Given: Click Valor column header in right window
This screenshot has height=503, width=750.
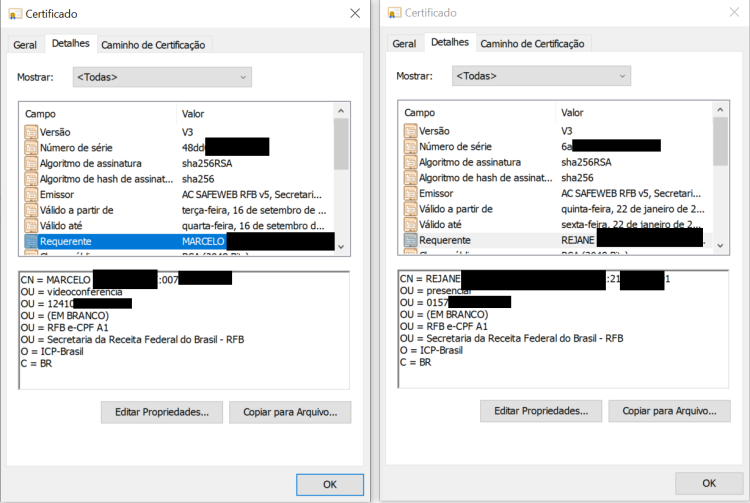Looking at the screenshot, I should [572, 113].
